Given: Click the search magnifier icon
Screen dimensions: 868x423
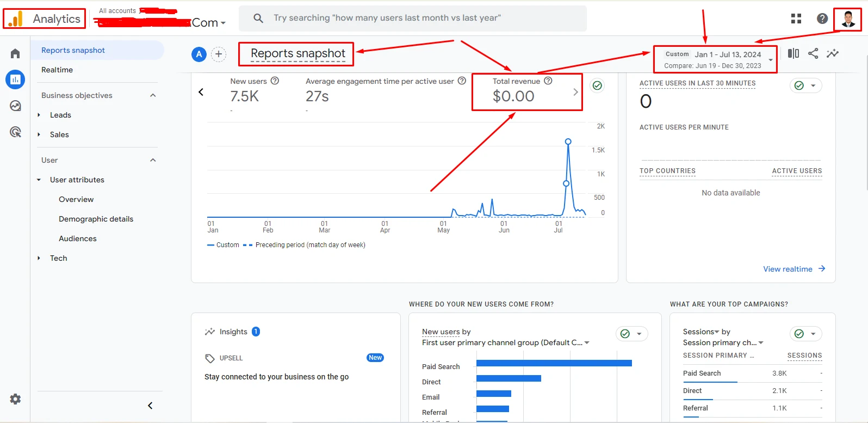Looking at the screenshot, I should 258,19.
